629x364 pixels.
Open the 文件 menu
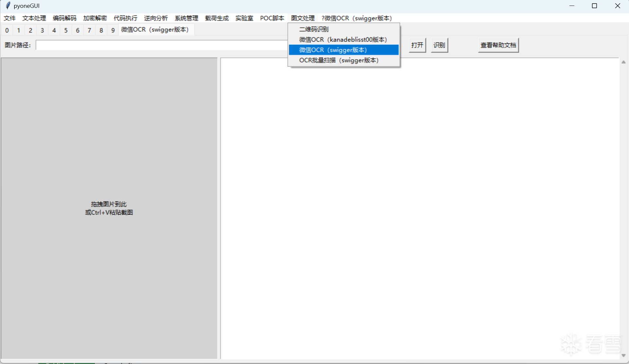pyautogui.click(x=9, y=18)
